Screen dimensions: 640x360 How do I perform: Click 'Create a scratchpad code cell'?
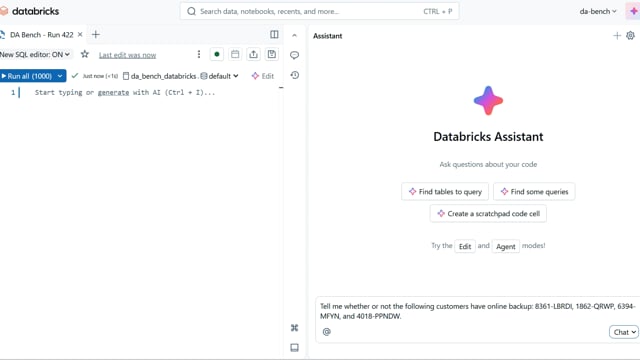pos(488,213)
